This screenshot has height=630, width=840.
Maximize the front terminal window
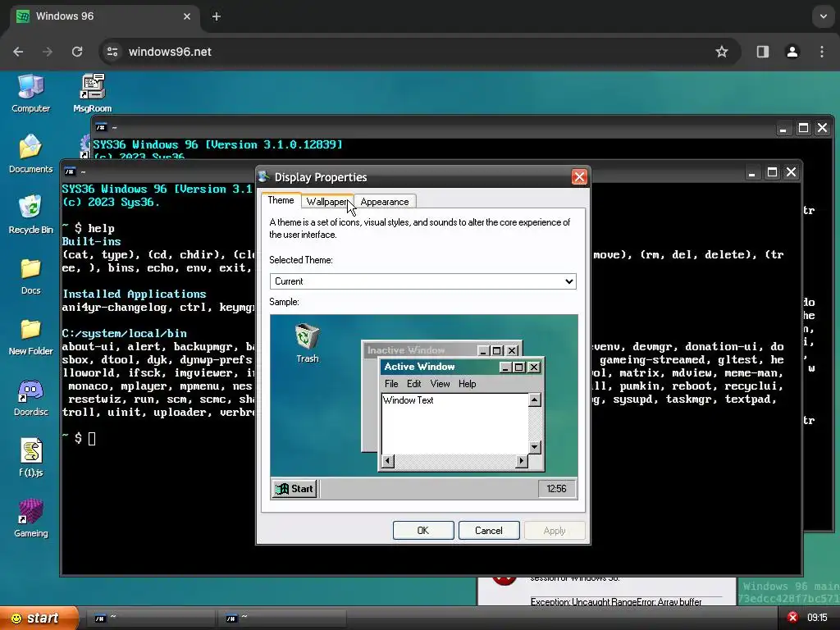pos(772,172)
